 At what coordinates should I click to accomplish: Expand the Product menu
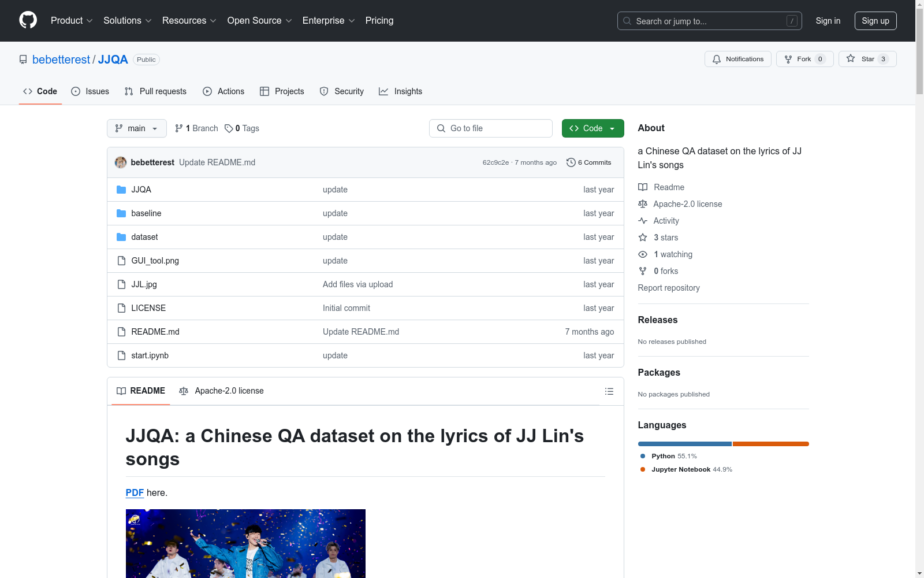(x=72, y=20)
